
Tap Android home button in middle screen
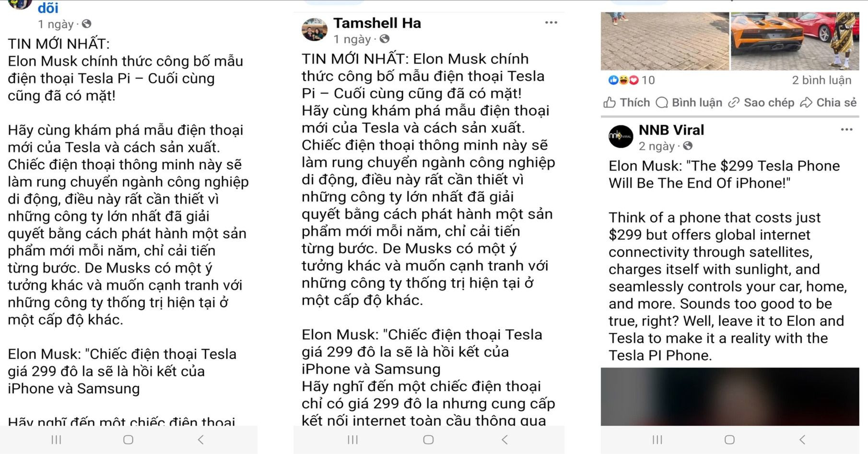[428, 440]
